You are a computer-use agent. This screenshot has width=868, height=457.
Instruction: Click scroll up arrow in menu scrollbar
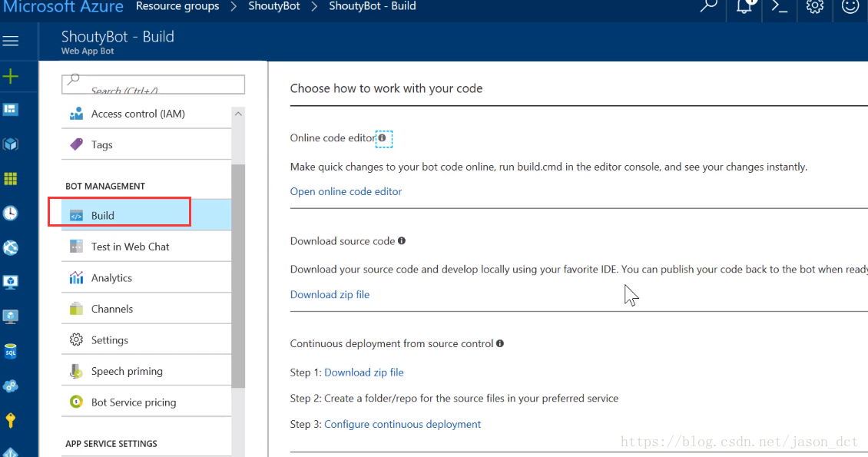(238, 114)
